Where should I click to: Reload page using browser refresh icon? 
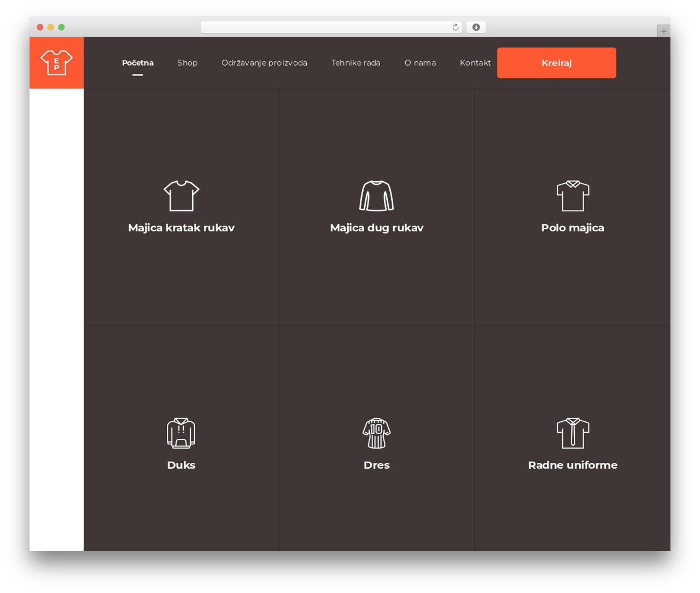coord(455,27)
